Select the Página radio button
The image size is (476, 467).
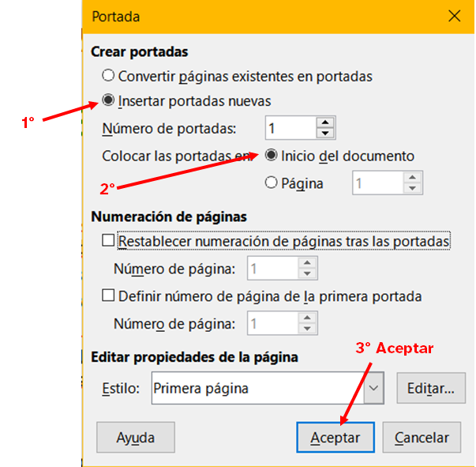pyautogui.click(x=272, y=183)
